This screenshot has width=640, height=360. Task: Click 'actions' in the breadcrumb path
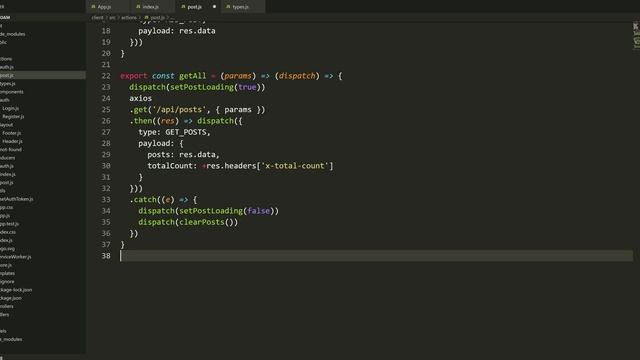point(129,18)
